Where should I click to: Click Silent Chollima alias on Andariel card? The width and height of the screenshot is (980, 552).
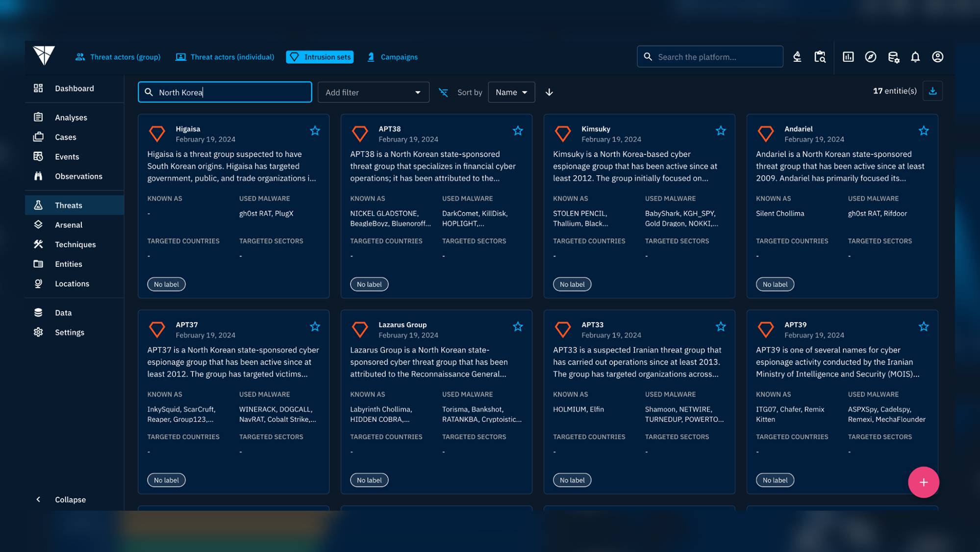point(779,213)
